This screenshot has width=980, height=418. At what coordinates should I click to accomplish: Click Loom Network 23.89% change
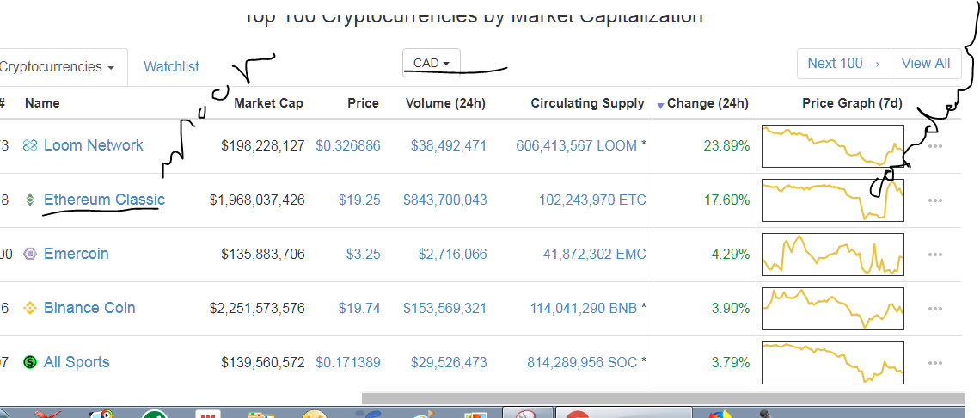pyautogui.click(x=728, y=146)
